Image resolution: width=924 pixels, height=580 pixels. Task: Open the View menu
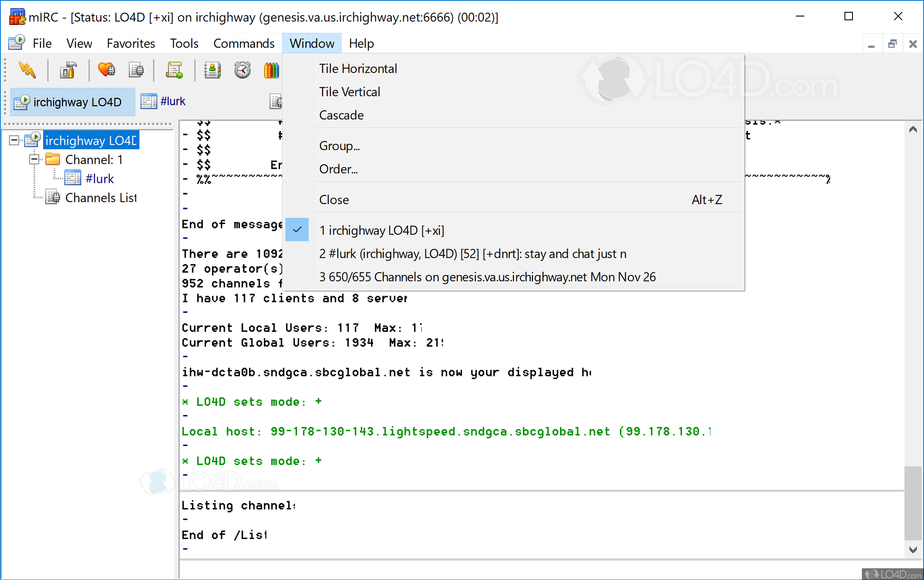coord(79,43)
